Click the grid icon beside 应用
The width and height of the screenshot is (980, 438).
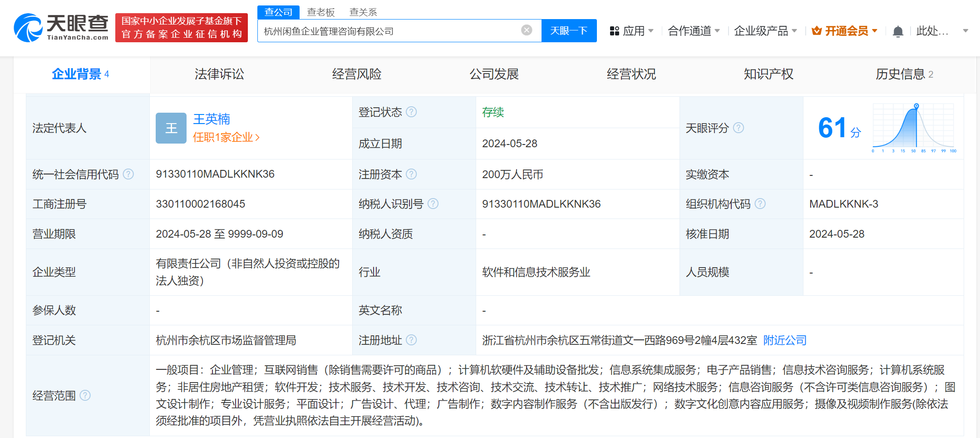point(615,30)
